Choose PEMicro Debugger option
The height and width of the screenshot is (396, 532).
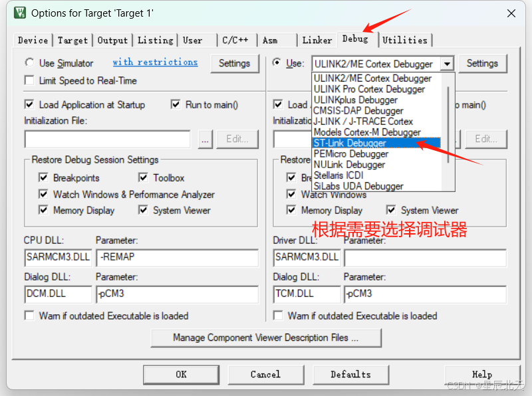(x=376, y=154)
